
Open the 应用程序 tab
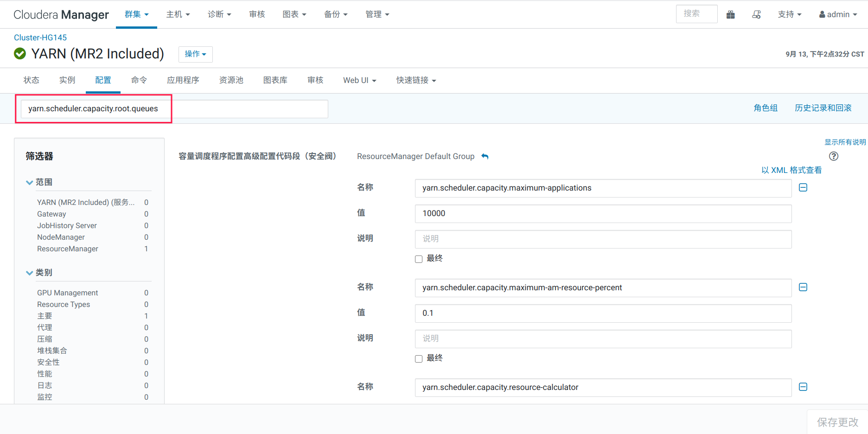coord(183,80)
